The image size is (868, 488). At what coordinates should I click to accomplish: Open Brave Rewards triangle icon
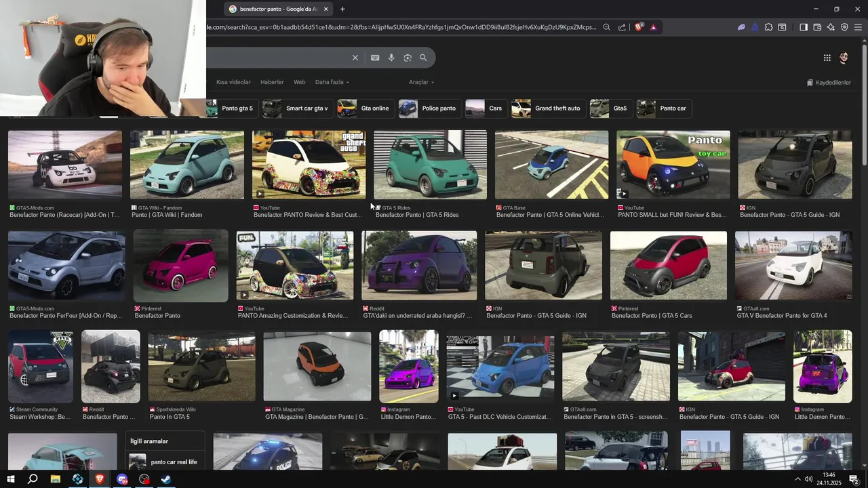(653, 27)
